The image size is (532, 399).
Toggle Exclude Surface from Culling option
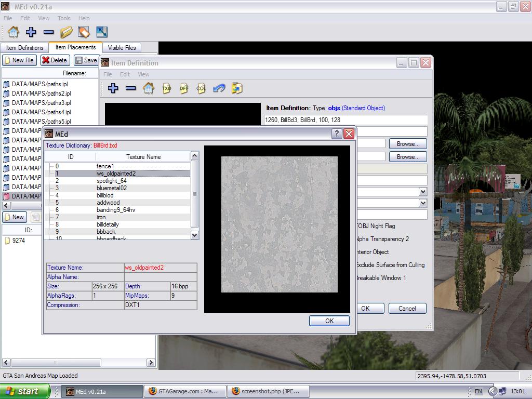(391, 264)
